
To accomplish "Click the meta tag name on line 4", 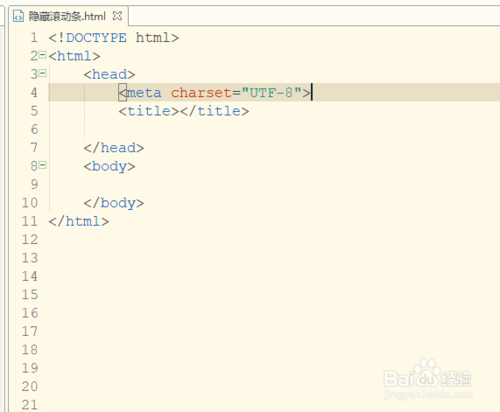I will click(x=144, y=93).
